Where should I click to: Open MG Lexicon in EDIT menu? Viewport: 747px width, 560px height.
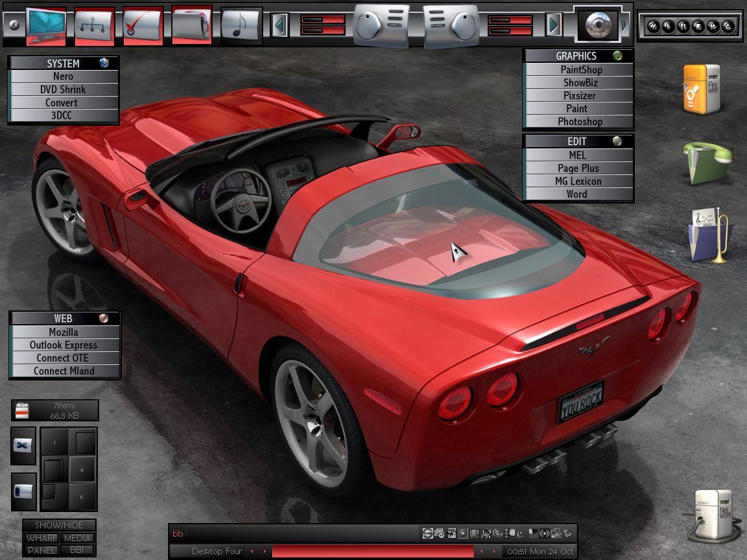[x=579, y=181]
